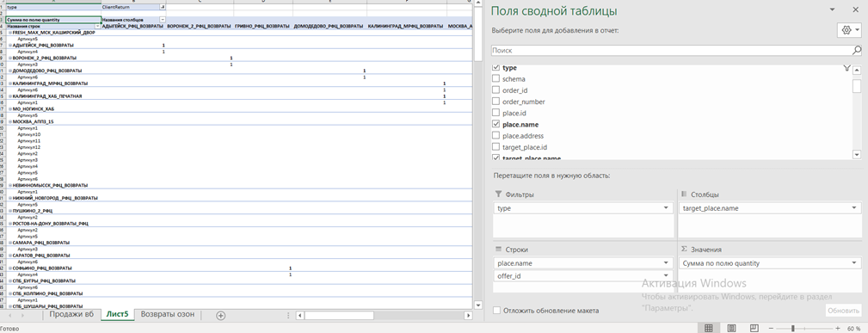Select the 'Лист5' sheet tab
Image resolution: width=868 pixels, height=333 pixels.
click(x=117, y=315)
